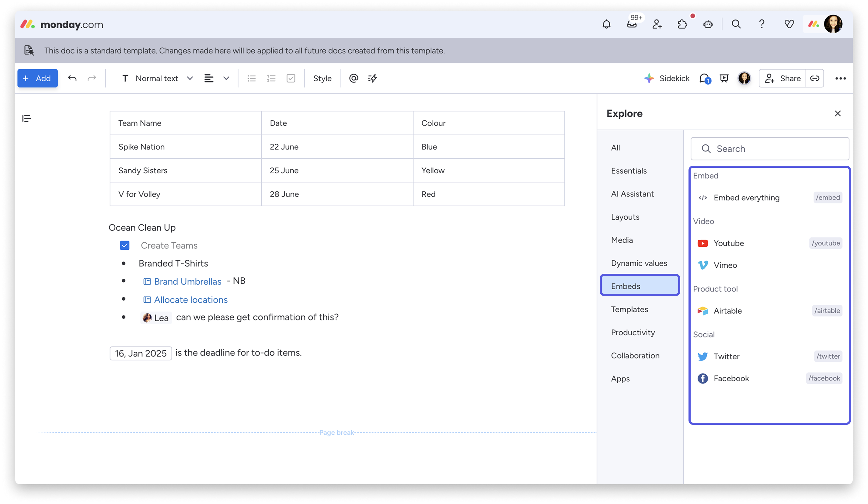Toggle checklist formatting in toolbar
This screenshot has width=868, height=504.
pyautogui.click(x=291, y=78)
